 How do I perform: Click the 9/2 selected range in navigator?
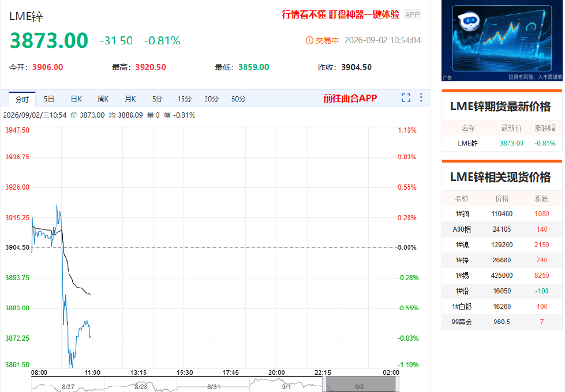[x=361, y=384]
